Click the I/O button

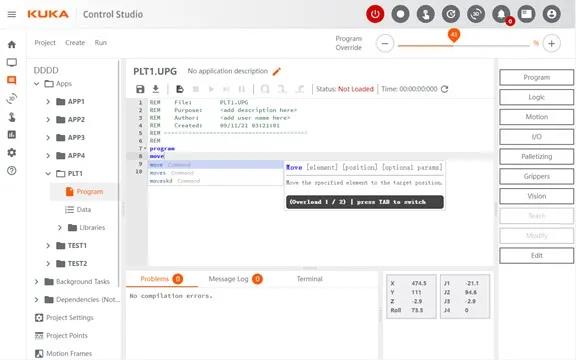[x=536, y=137]
